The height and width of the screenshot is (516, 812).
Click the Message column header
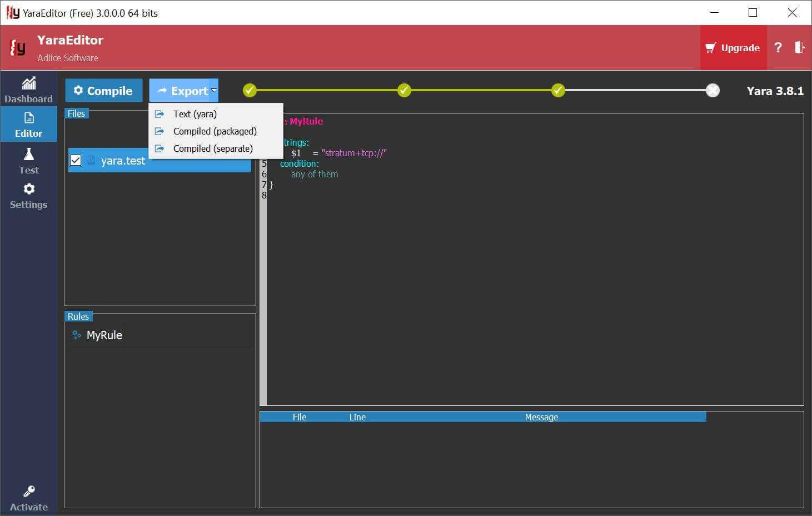(x=541, y=417)
